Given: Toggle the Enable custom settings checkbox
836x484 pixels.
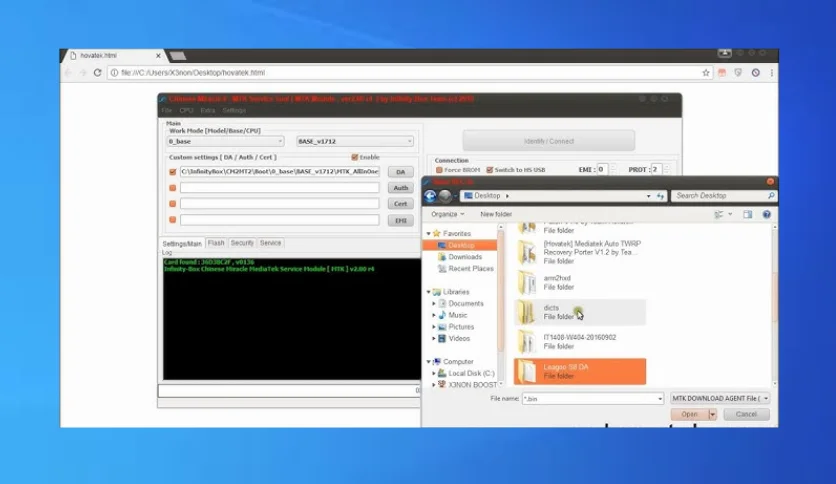Looking at the screenshot, I should (x=355, y=157).
